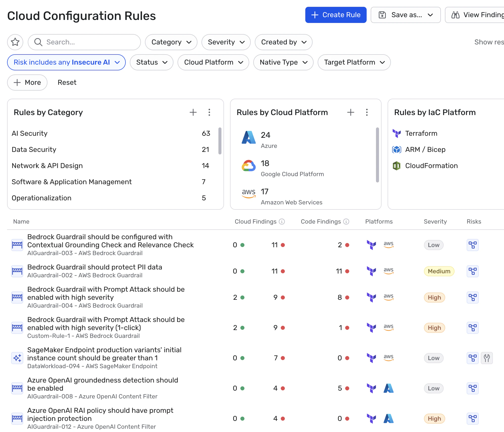
Task: Click plus icon in Rules by Category
Action: pyautogui.click(x=193, y=112)
